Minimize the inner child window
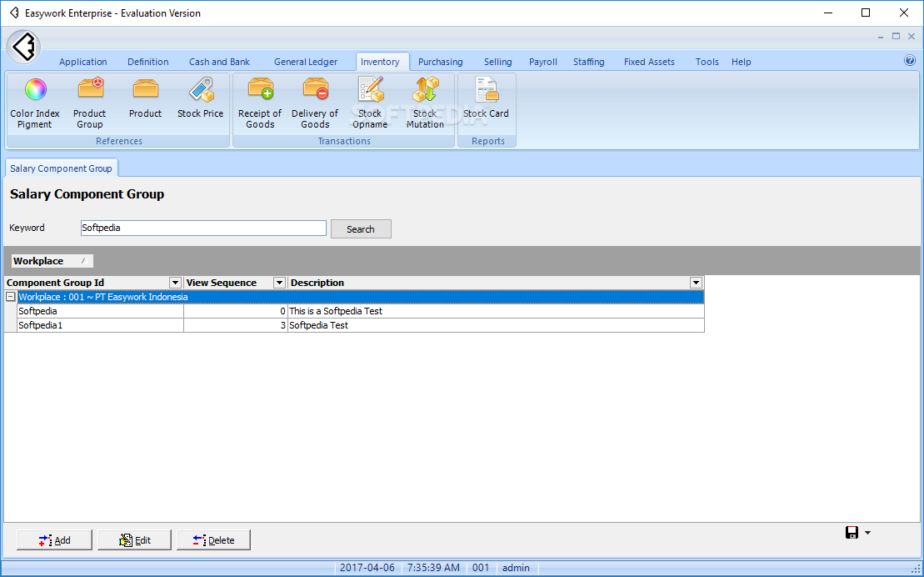 [881, 37]
